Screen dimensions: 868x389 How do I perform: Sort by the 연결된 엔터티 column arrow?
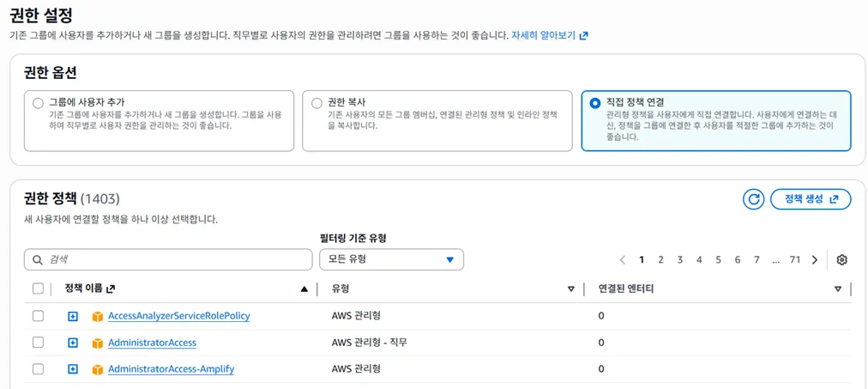[x=838, y=289]
